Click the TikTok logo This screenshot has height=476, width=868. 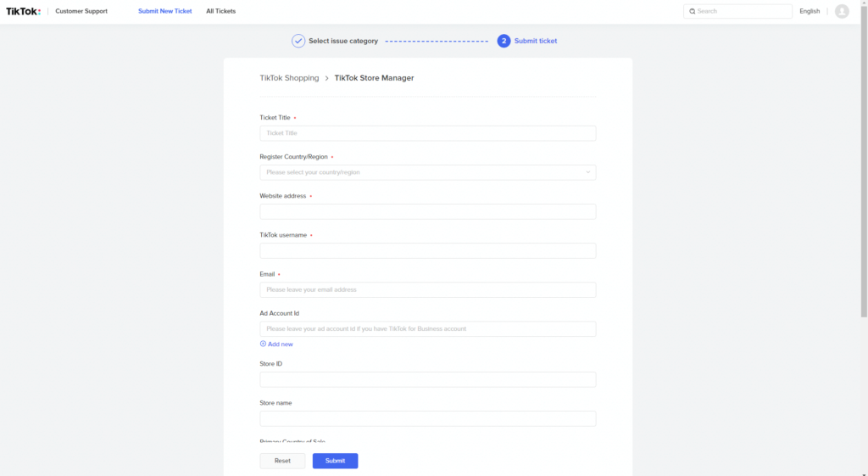point(23,11)
